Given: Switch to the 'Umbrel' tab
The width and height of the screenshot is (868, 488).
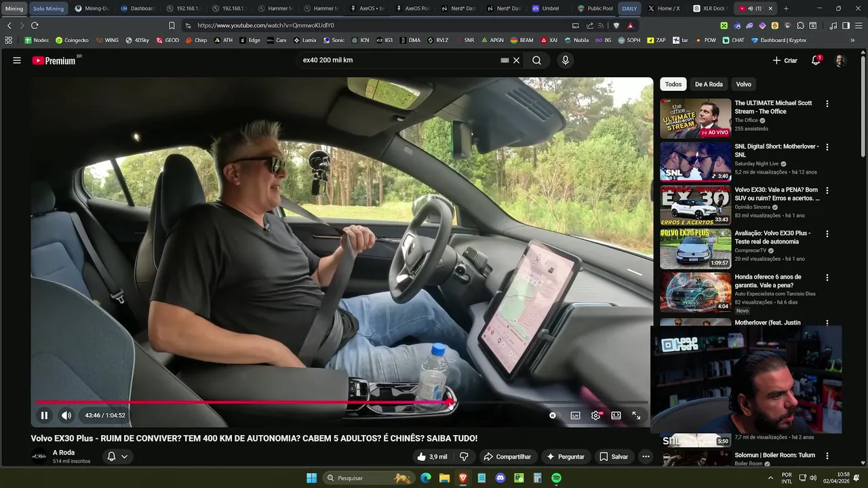Looking at the screenshot, I should (x=549, y=8).
